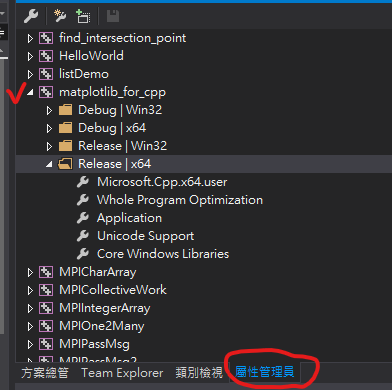
Task: Expand the HelloWorld node
Action: tap(30, 57)
